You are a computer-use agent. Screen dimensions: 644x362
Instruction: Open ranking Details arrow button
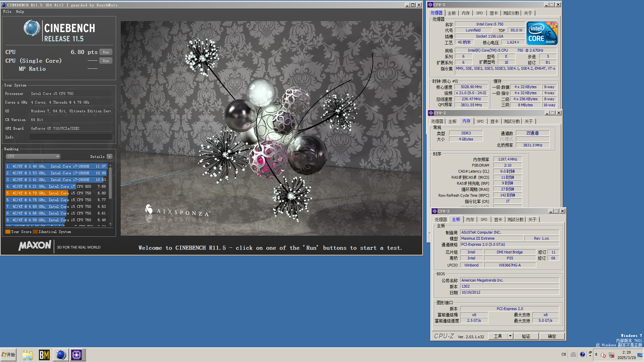click(110, 157)
